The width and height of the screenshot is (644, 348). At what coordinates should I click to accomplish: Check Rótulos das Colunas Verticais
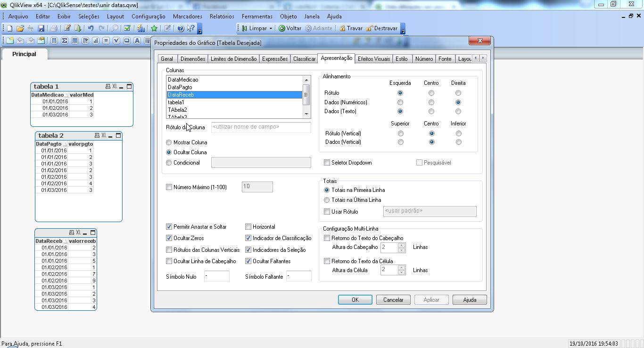(169, 250)
